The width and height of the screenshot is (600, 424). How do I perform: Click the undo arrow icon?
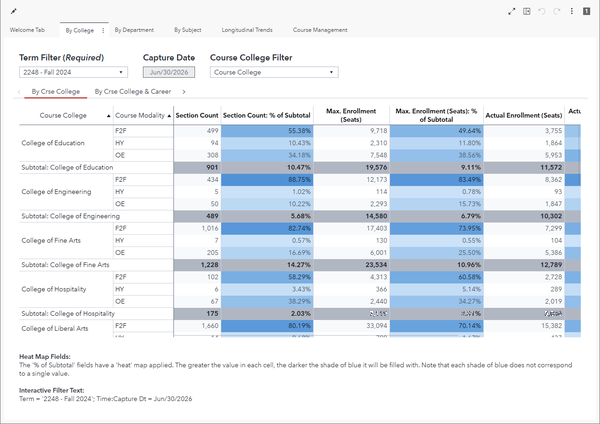tap(541, 11)
